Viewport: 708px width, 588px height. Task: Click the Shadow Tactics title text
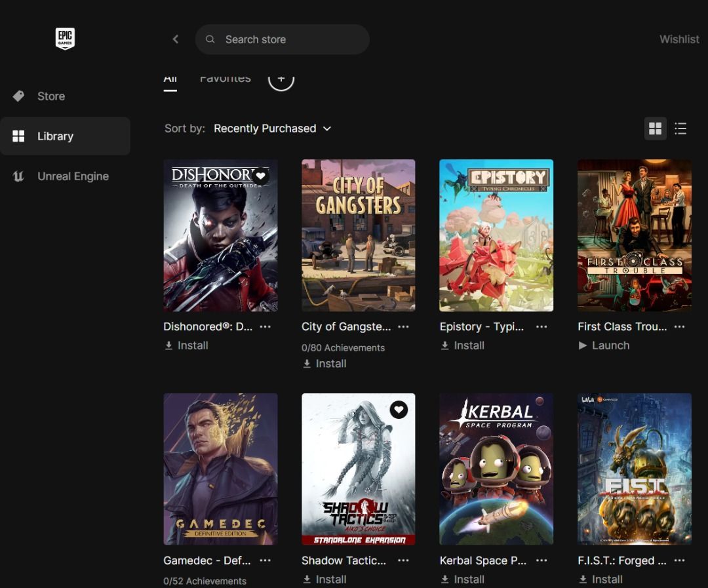344,560
